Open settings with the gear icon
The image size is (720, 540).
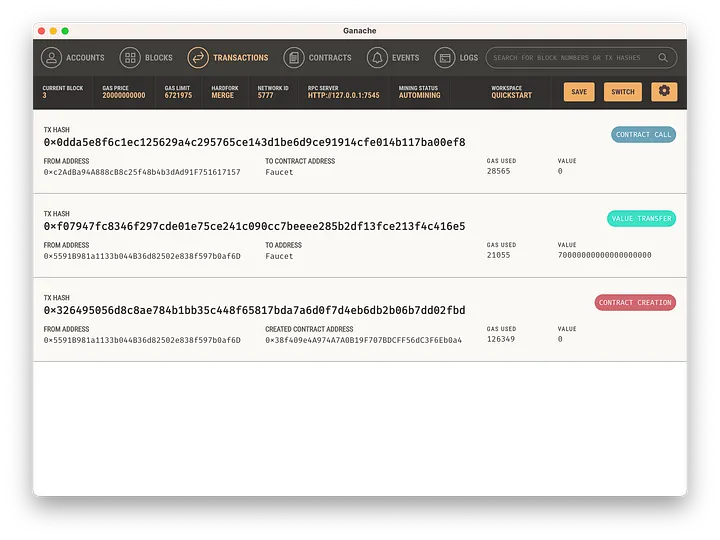[x=663, y=91]
